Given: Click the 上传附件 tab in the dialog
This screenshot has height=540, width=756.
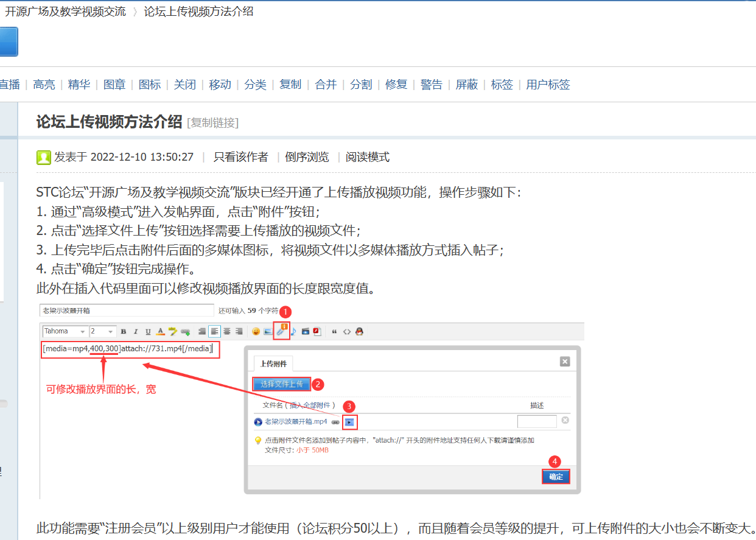Looking at the screenshot, I should (273, 363).
